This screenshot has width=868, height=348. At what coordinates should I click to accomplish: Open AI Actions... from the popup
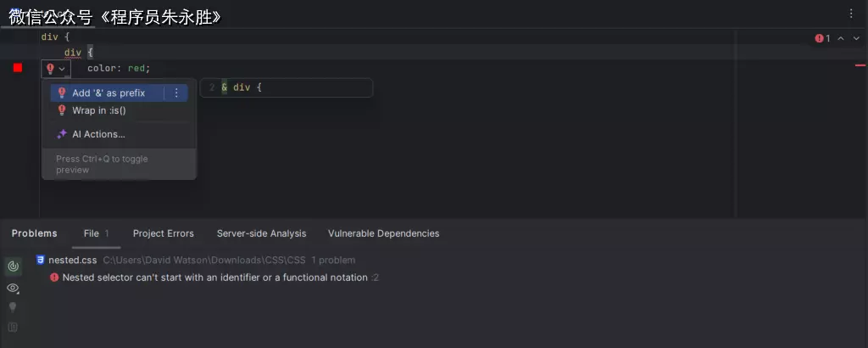click(98, 134)
